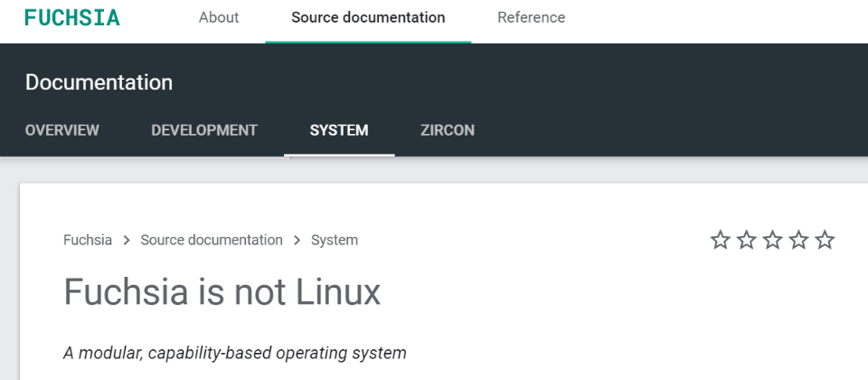Switch to the DEVELOPMENT section
The height and width of the screenshot is (380, 868).
click(204, 130)
